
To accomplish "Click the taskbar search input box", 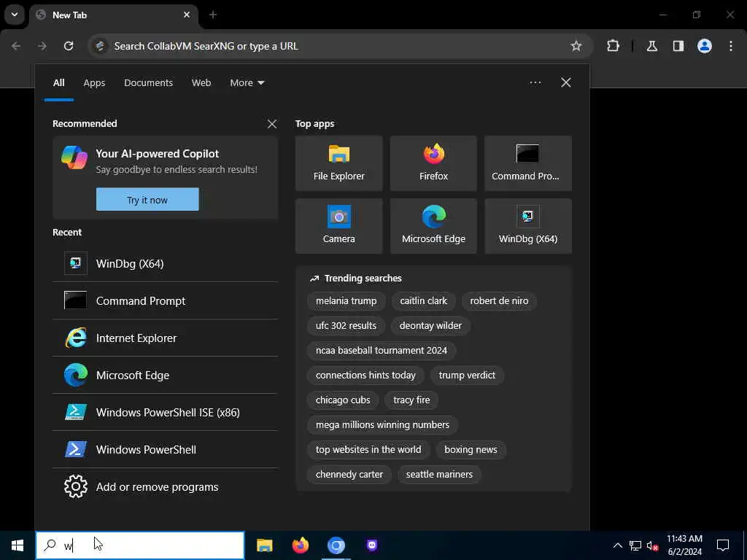I will [x=140, y=545].
